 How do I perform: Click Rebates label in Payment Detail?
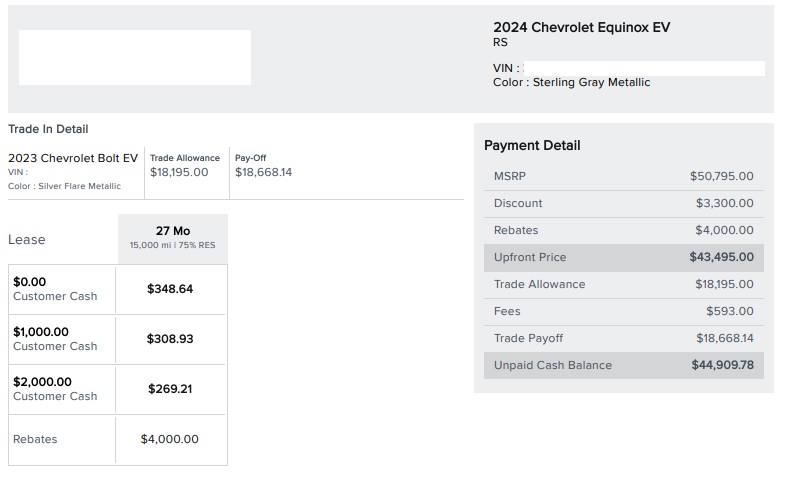[516, 231]
